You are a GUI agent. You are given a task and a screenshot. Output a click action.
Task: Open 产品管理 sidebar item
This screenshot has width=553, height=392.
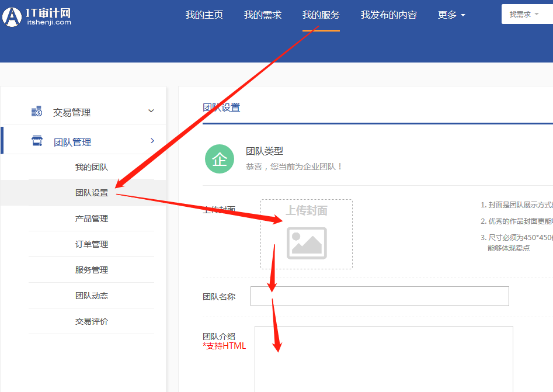92,218
